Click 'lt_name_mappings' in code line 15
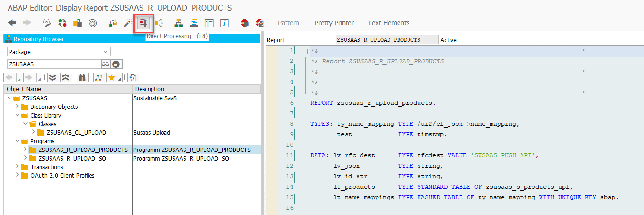 (364, 197)
